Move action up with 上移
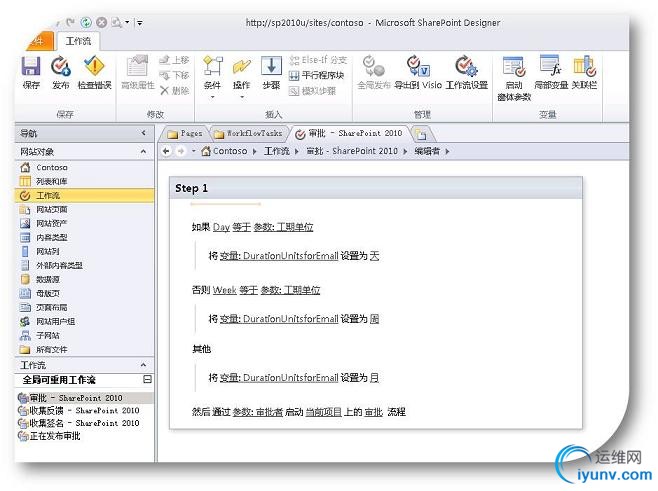Viewport: 658px width, 491px height. click(174, 60)
